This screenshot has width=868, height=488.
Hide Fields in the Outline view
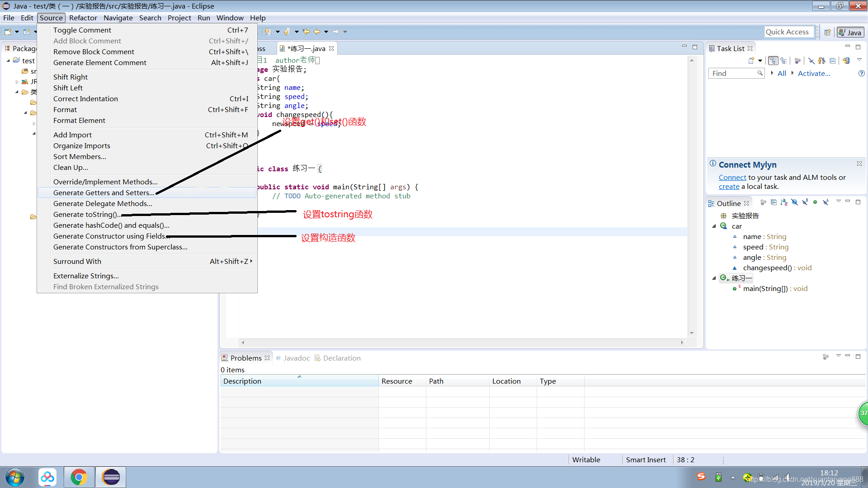[x=795, y=202]
